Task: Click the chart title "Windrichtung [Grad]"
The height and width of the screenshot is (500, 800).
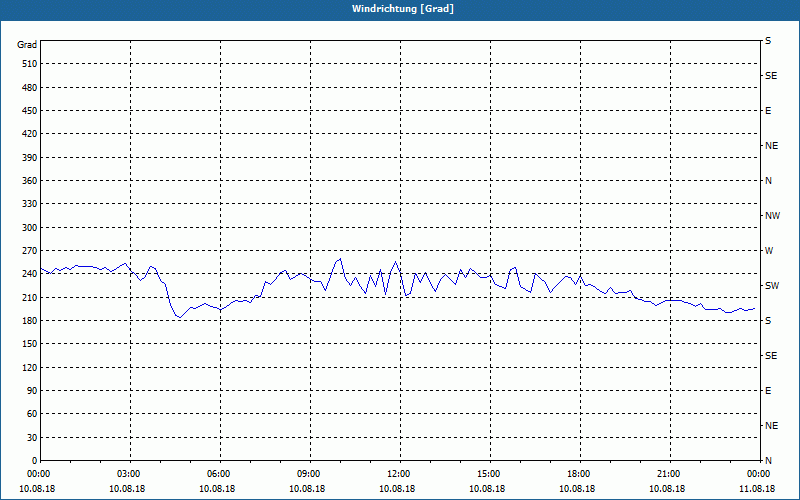Action: pos(403,9)
